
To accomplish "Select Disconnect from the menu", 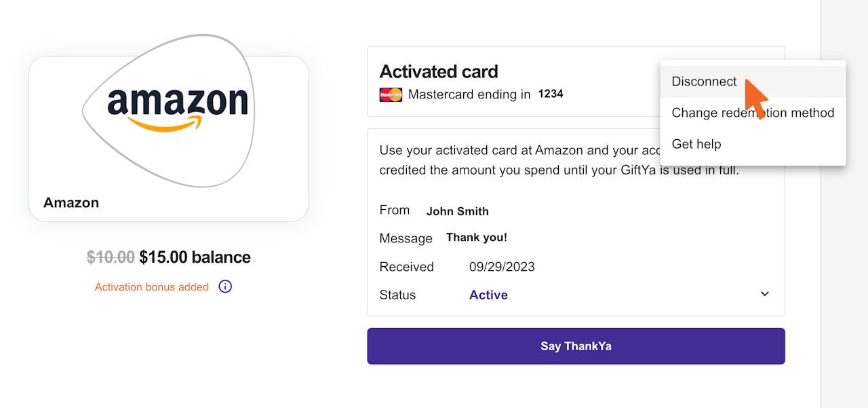I will click(x=704, y=81).
